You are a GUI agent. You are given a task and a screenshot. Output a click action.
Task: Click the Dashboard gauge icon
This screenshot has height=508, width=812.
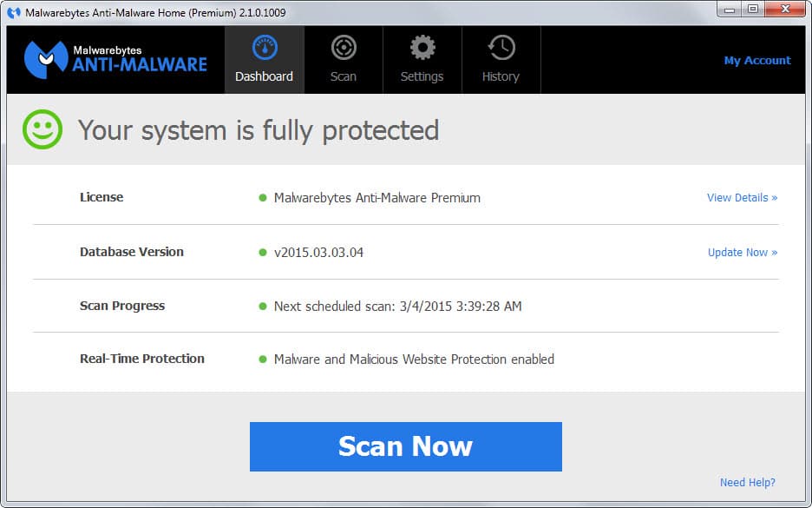265,48
